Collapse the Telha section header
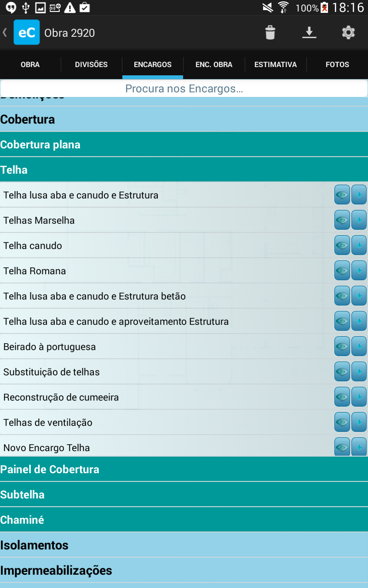 coord(184,170)
